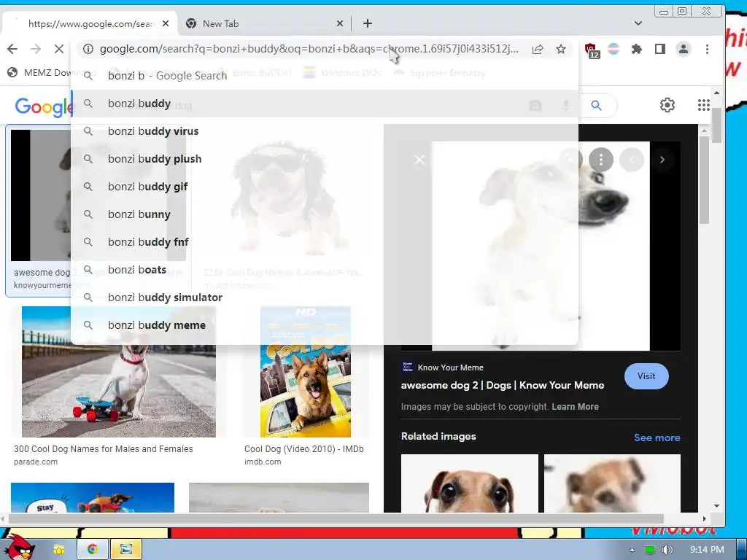Open preview panel three-dot options
This screenshot has height=560, width=747.
[x=601, y=160]
